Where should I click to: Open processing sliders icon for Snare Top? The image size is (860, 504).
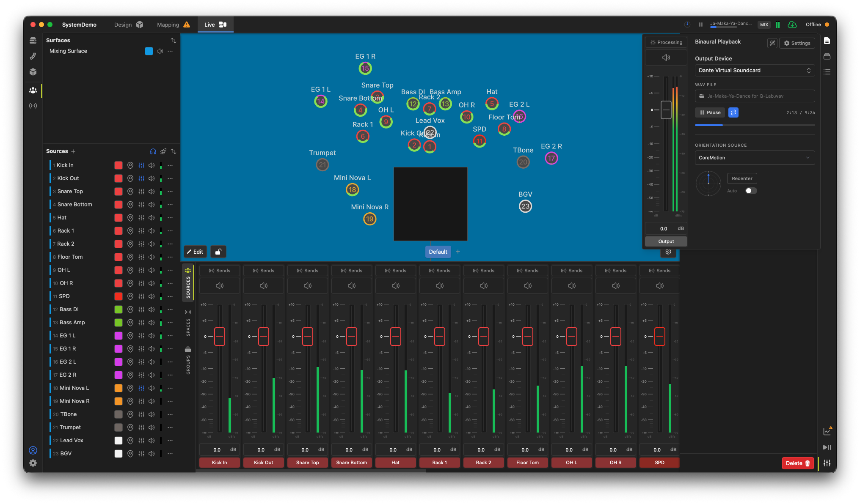141,192
